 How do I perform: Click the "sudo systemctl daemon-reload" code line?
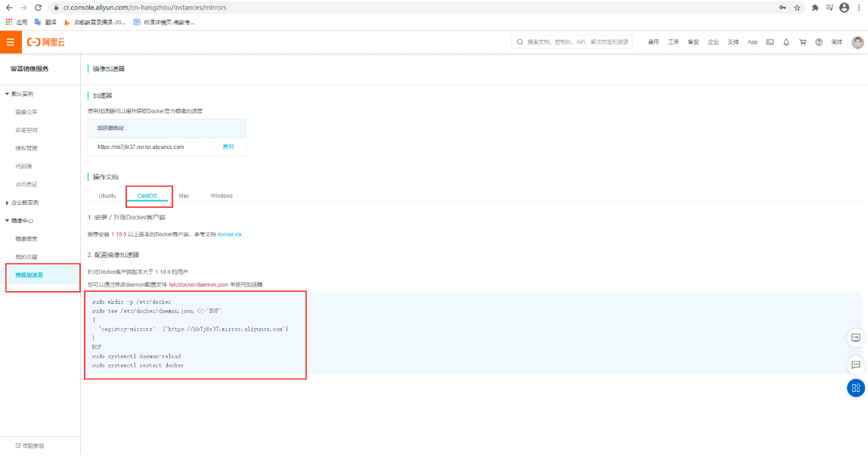[x=137, y=357]
